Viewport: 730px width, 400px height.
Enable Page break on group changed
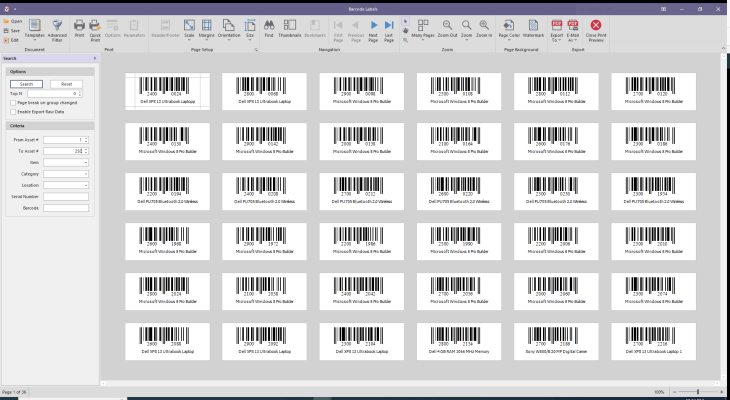coord(12,102)
